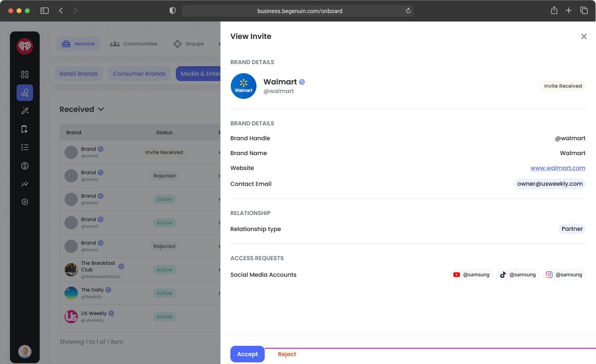Click the Active status for US Weekly
Screen dimensions: 596x364
pyautogui.click(x=164, y=317)
